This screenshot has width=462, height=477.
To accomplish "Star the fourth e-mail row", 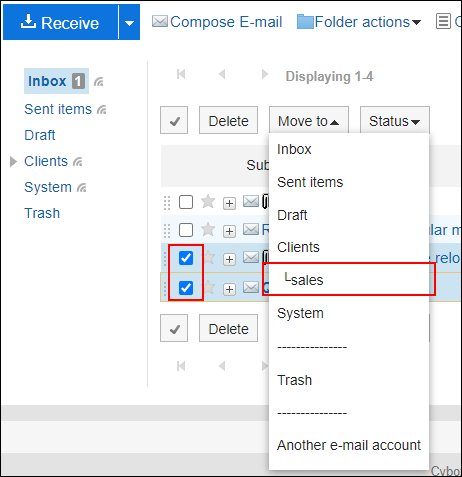I will point(209,287).
